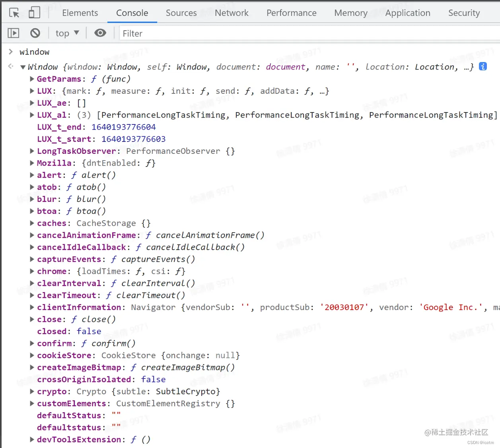Clear console with the ban icon
Viewport: 500px width, 448px height.
pyautogui.click(x=35, y=33)
